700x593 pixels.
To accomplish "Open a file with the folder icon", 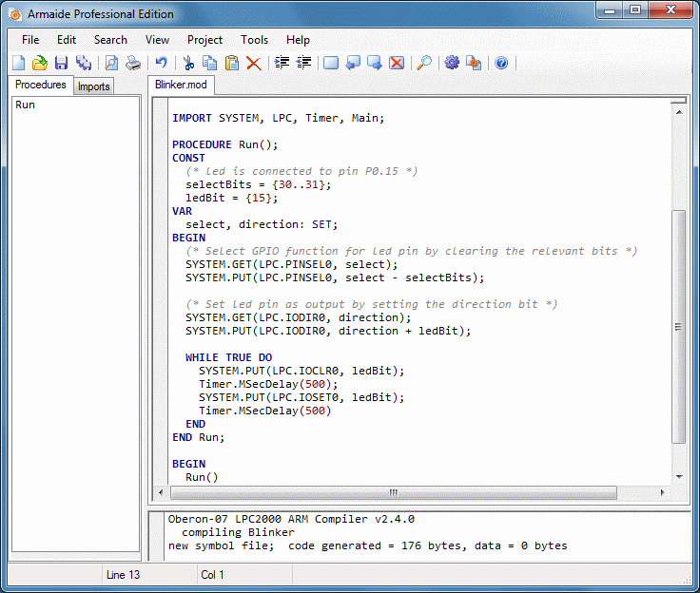I will (x=40, y=63).
